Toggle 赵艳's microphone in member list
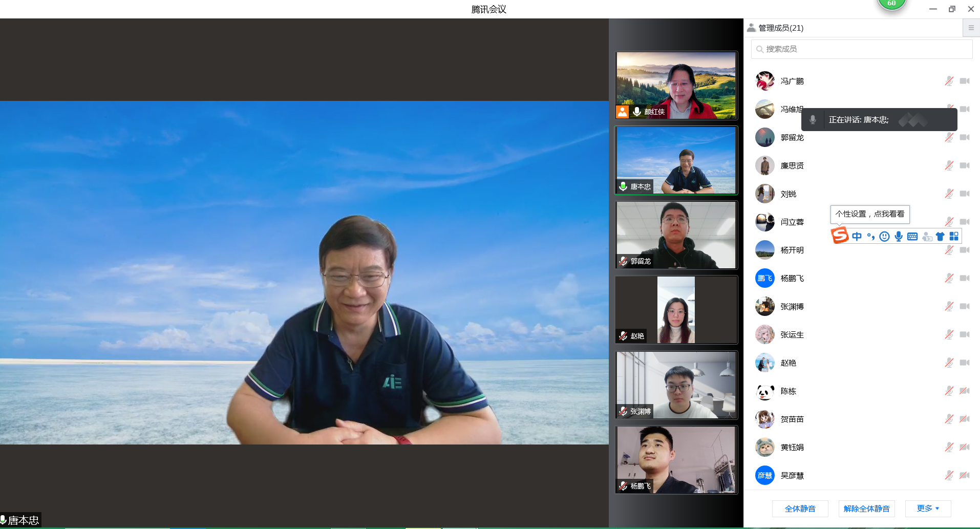This screenshot has width=980, height=529. pos(949,363)
